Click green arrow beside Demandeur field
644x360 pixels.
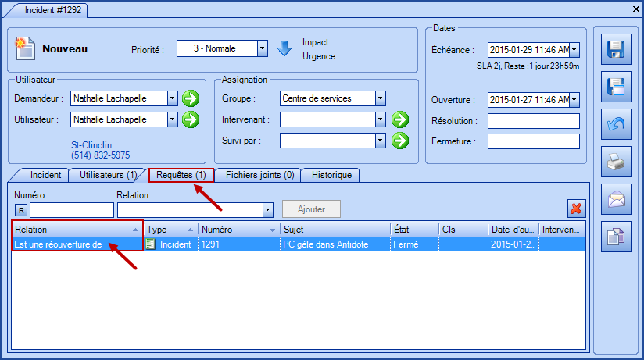(x=191, y=98)
